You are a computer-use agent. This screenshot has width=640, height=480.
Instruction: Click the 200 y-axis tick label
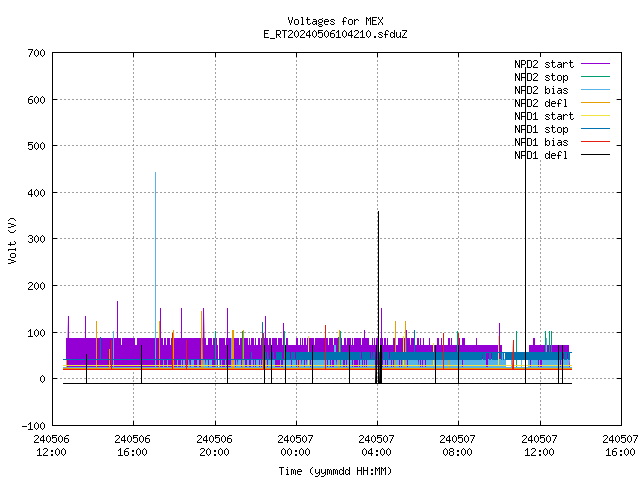pos(37,286)
